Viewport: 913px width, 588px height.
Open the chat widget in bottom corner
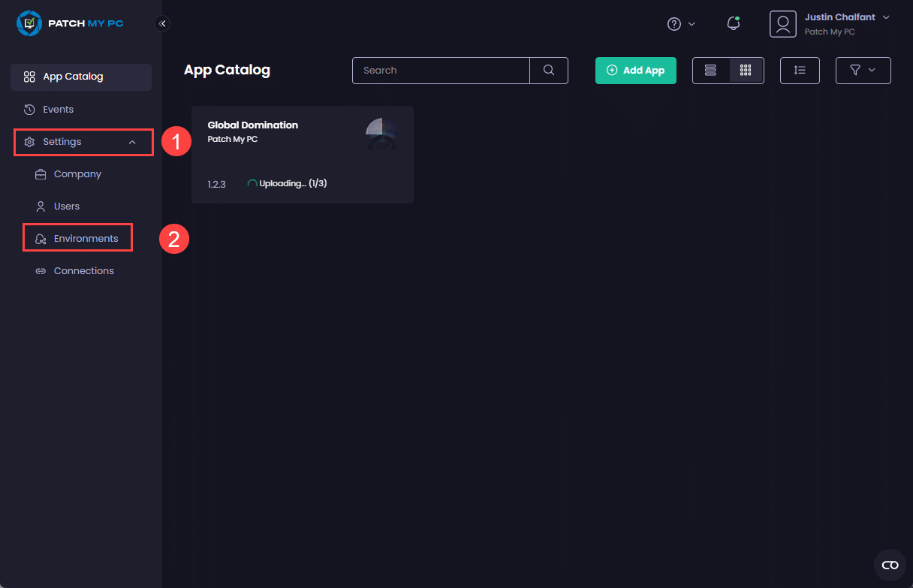pyautogui.click(x=890, y=565)
